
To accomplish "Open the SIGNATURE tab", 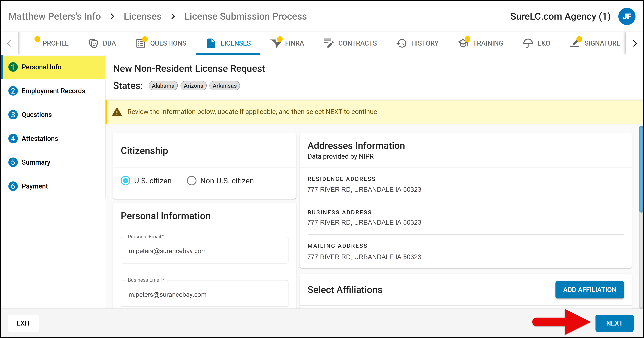I will tap(595, 43).
